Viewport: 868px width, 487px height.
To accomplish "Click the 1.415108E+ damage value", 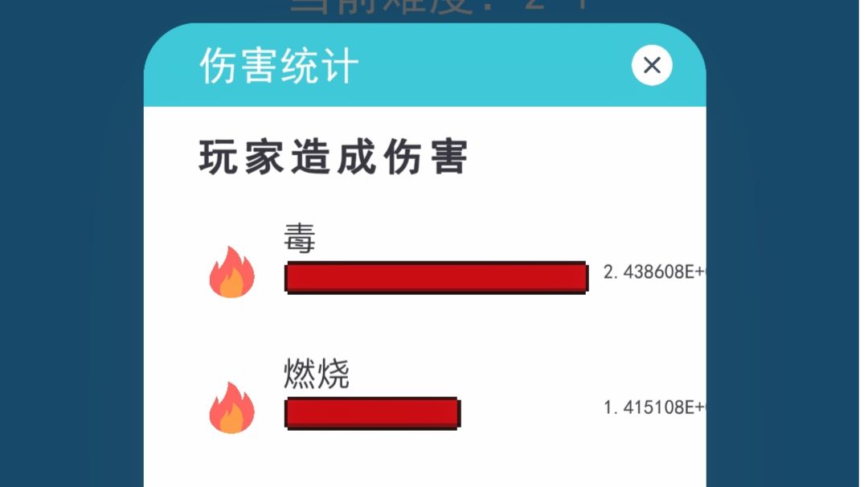I will (x=654, y=407).
